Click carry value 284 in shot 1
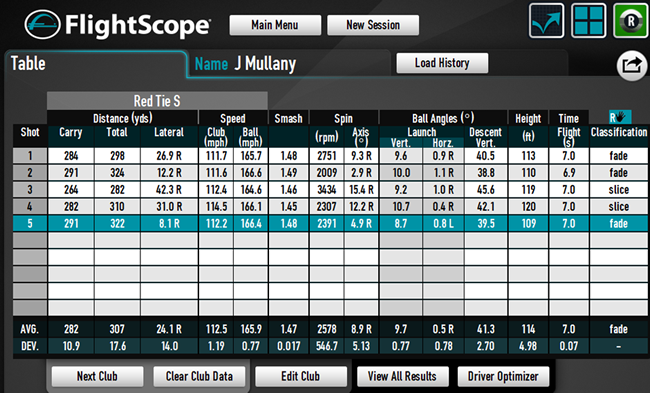The image size is (650, 393). pos(71,156)
